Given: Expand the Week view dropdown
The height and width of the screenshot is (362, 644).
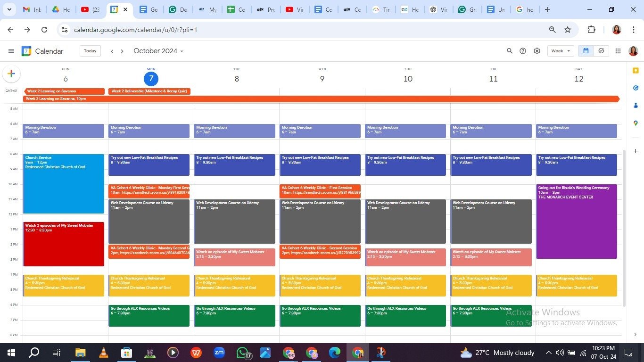Looking at the screenshot, I should (560, 51).
